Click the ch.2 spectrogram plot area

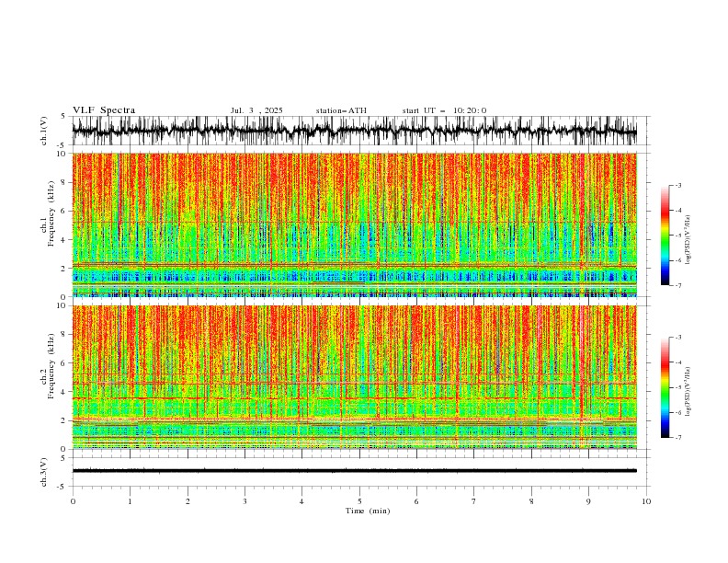[x=354, y=377]
